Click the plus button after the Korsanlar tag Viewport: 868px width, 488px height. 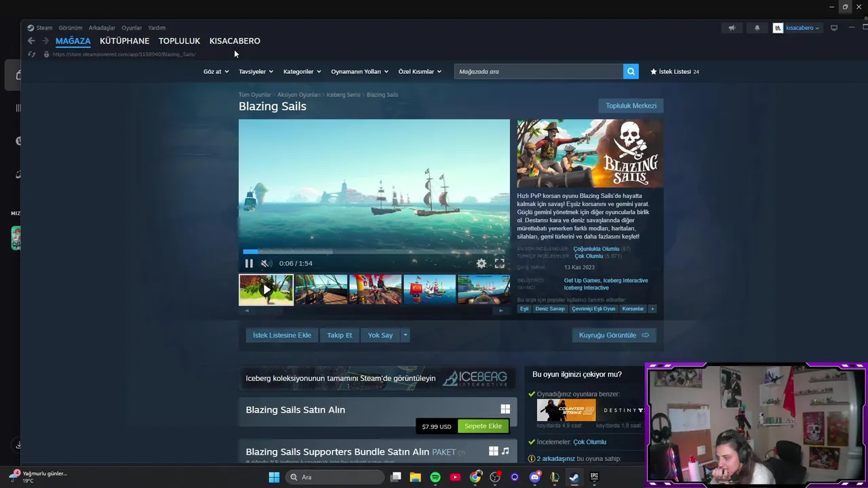(x=652, y=308)
